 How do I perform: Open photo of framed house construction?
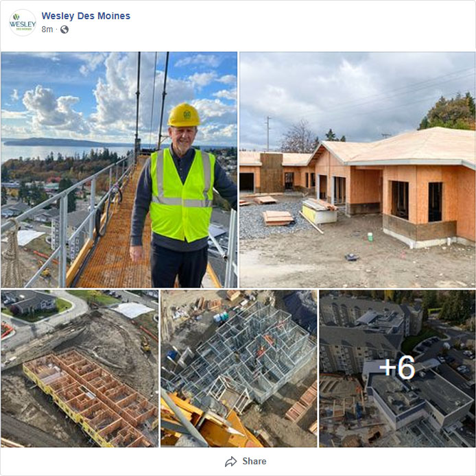(357, 169)
